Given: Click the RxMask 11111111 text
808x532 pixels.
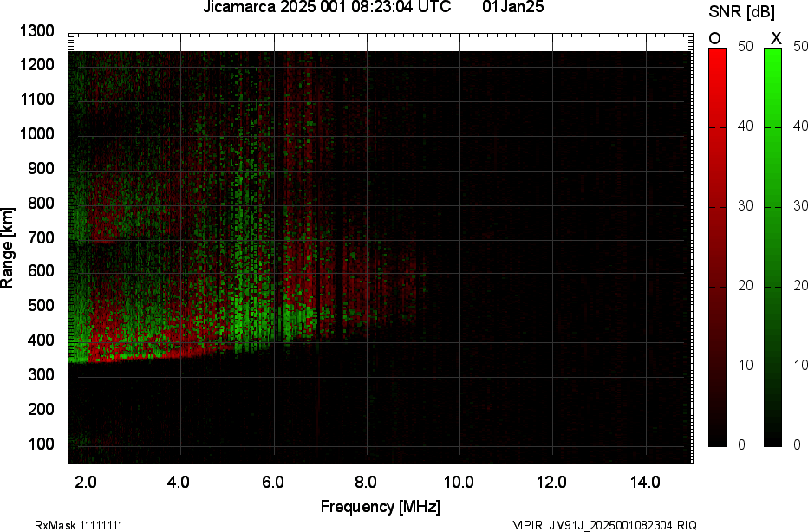Looking at the screenshot, I should [79, 525].
